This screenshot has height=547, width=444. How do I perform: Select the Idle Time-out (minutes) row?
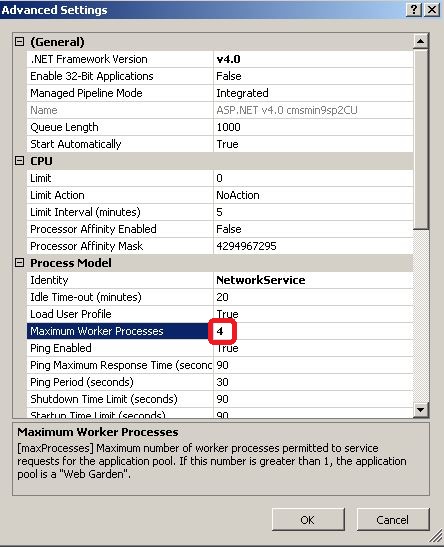tap(220, 297)
